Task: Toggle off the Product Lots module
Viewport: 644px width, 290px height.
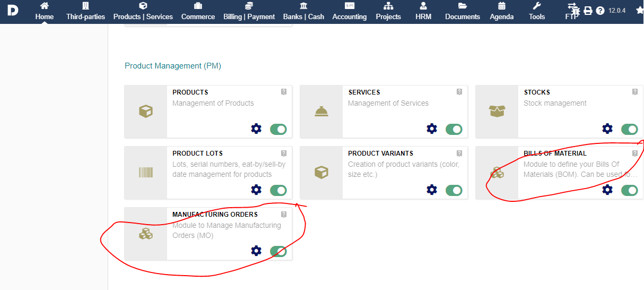Action: coord(279,190)
